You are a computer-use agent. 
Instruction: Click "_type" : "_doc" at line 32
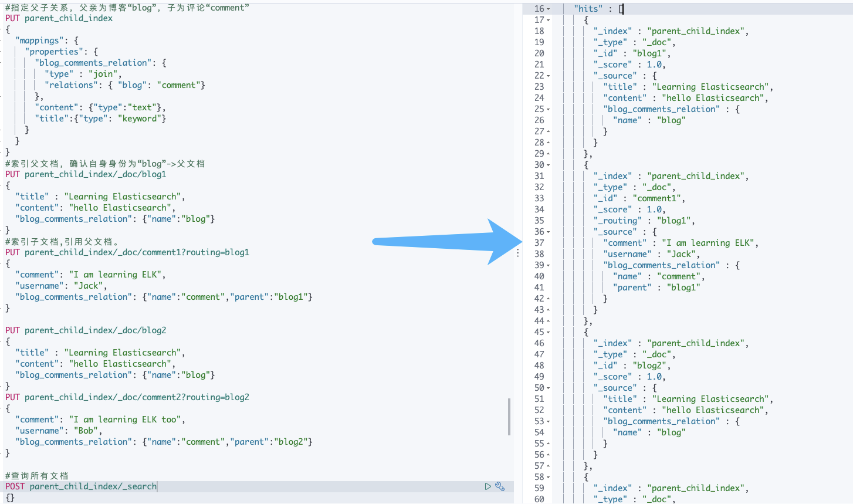(x=635, y=187)
